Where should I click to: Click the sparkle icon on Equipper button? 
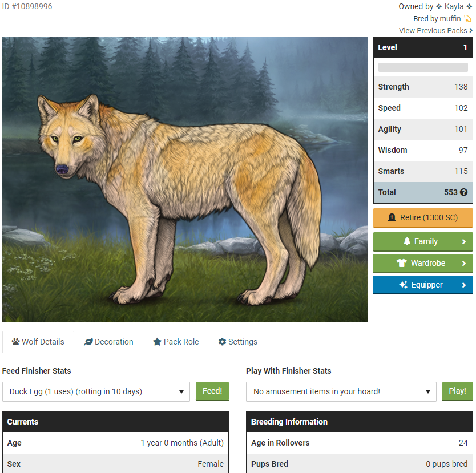[403, 285]
